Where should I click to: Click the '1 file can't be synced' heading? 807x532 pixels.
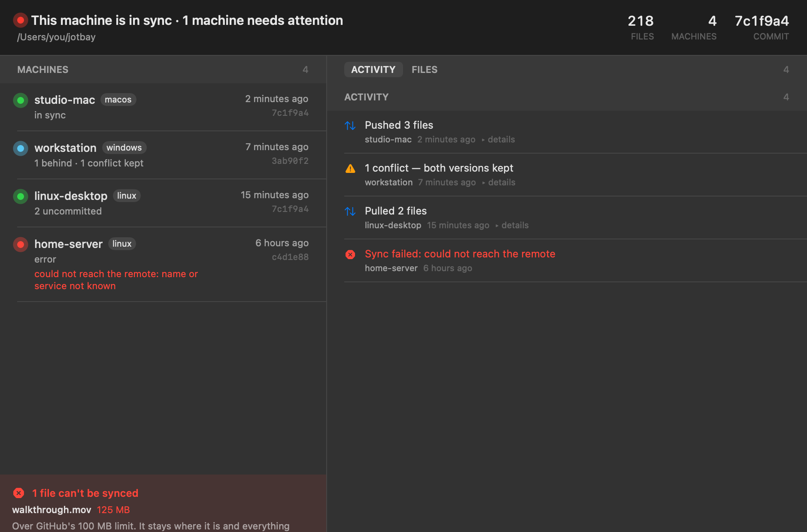[85, 493]
